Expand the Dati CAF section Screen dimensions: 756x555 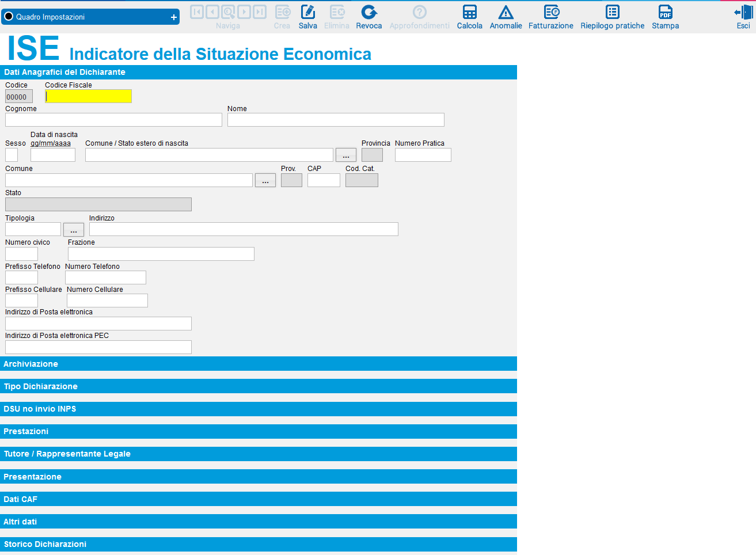point(259,499)
